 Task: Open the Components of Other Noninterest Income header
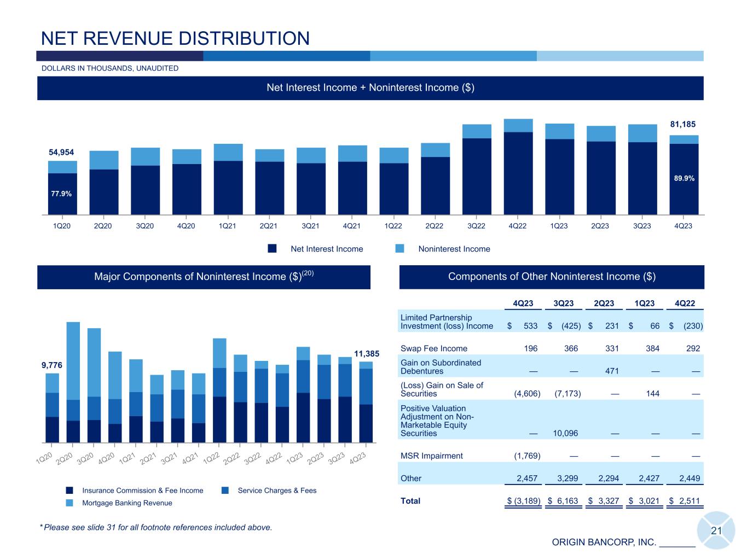point(552,277)
